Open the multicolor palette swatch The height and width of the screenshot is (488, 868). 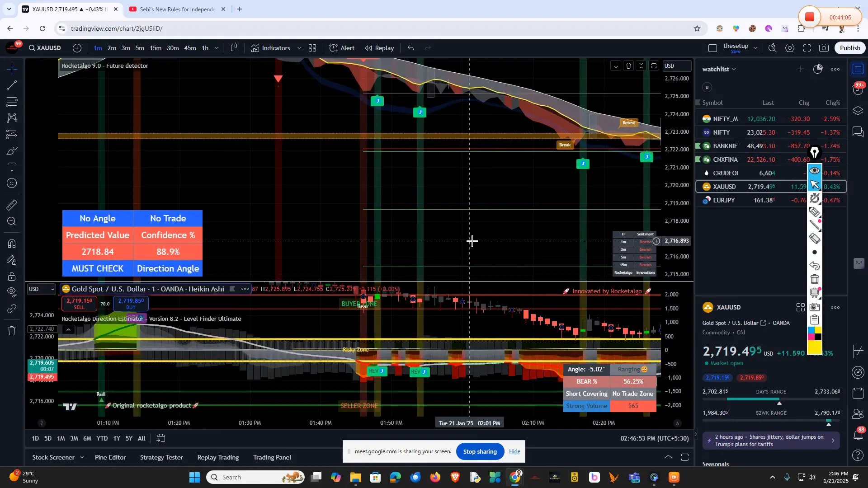pos(815,333)
